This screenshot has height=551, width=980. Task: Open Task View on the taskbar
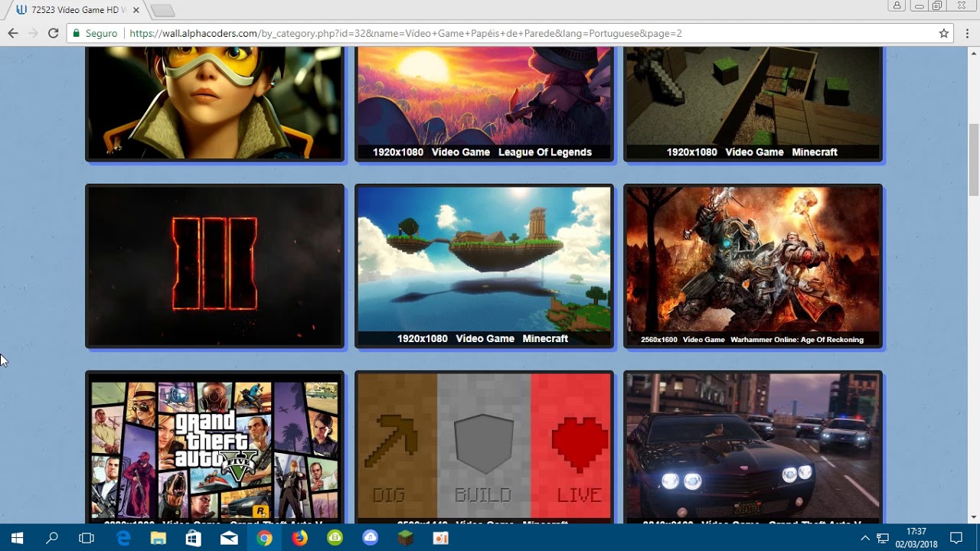(x=87, y=538)
